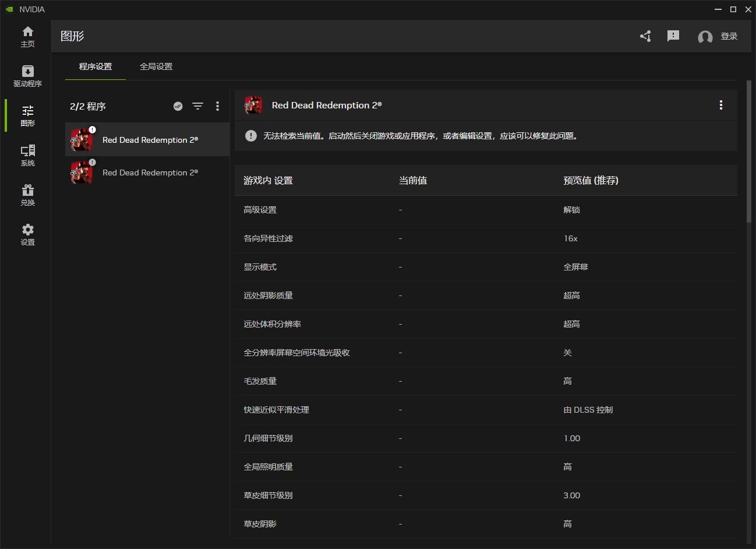Select the 图形 graphics sidebar item
The image size is (756, 549).
(x=27, y=115)
